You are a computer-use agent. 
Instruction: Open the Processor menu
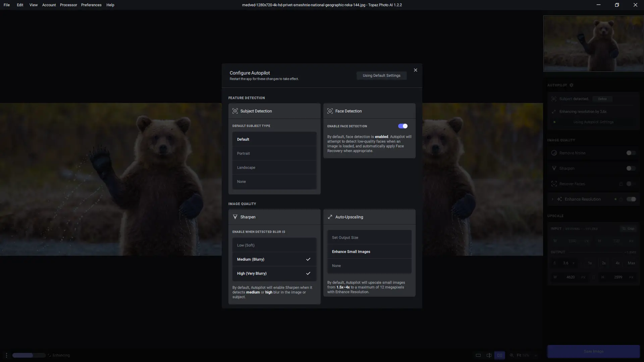(68, 5)
